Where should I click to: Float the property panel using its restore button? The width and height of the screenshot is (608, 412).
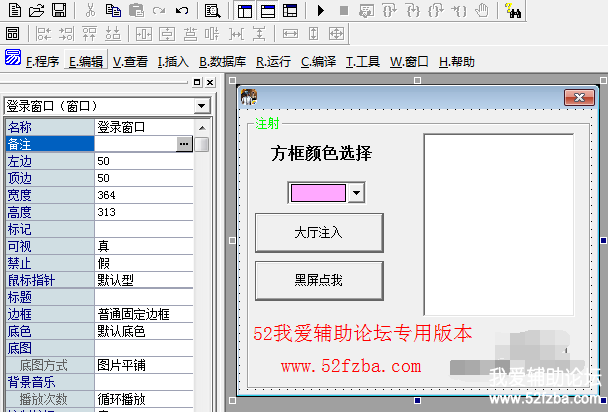197,82
